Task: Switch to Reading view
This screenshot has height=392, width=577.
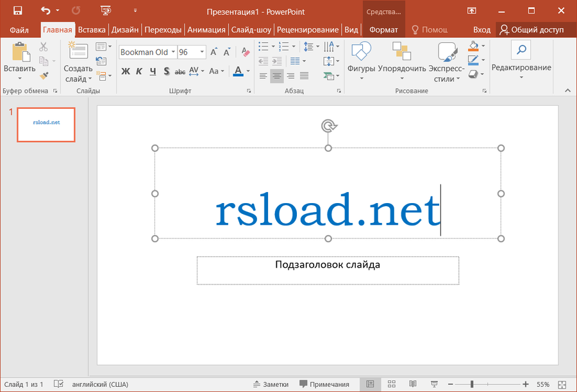Action: 413,384
